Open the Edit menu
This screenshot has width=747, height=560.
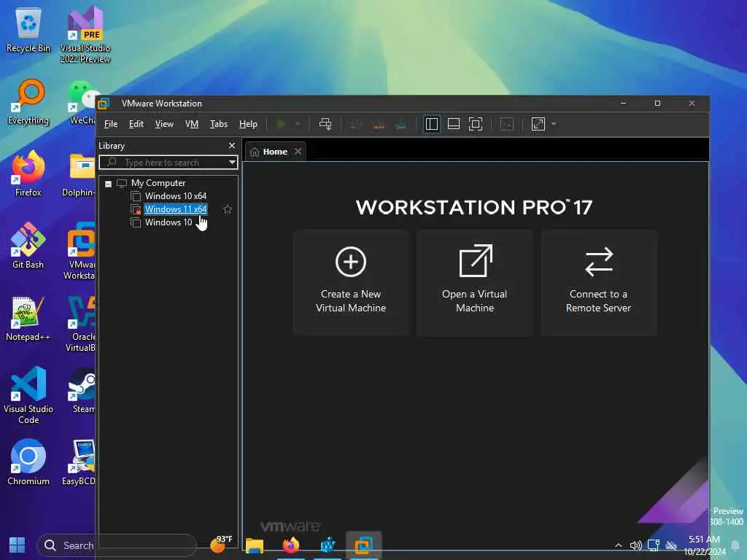pos(136,124)
